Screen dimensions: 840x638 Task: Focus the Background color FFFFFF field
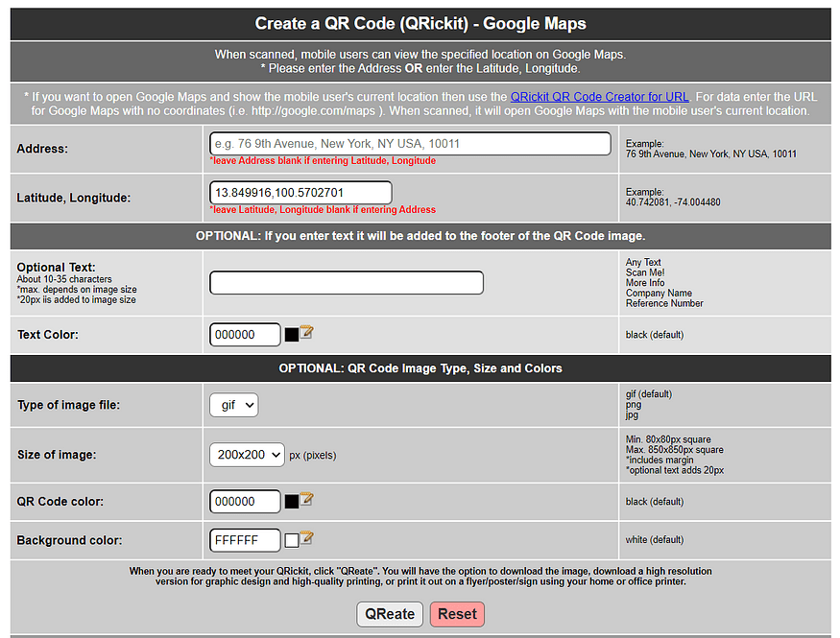245,540
